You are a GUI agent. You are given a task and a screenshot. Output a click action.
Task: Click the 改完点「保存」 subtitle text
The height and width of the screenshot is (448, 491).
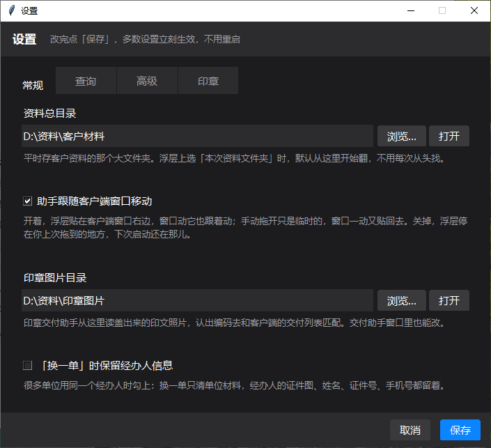(145, 39)
